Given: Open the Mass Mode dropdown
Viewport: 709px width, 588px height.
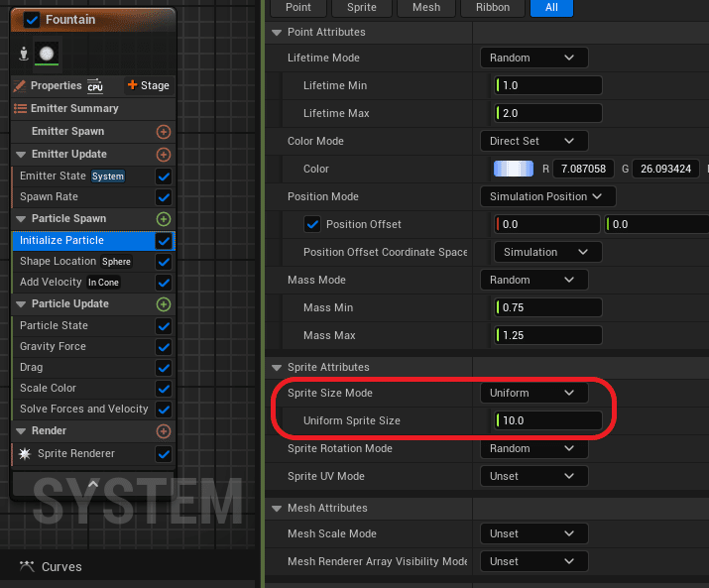Looking at the screenshot, I should (534, 280).
